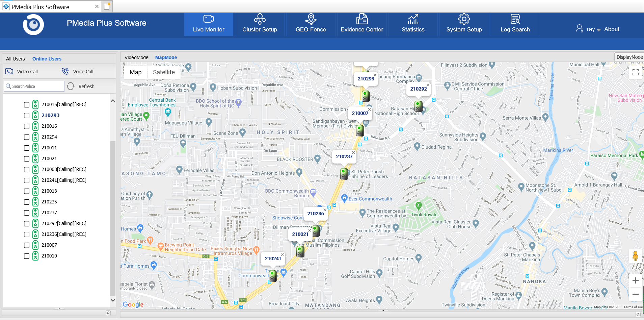Viewport: 644px width, 320px height.
Task: Close the 210241 map label
Action: 282,255
